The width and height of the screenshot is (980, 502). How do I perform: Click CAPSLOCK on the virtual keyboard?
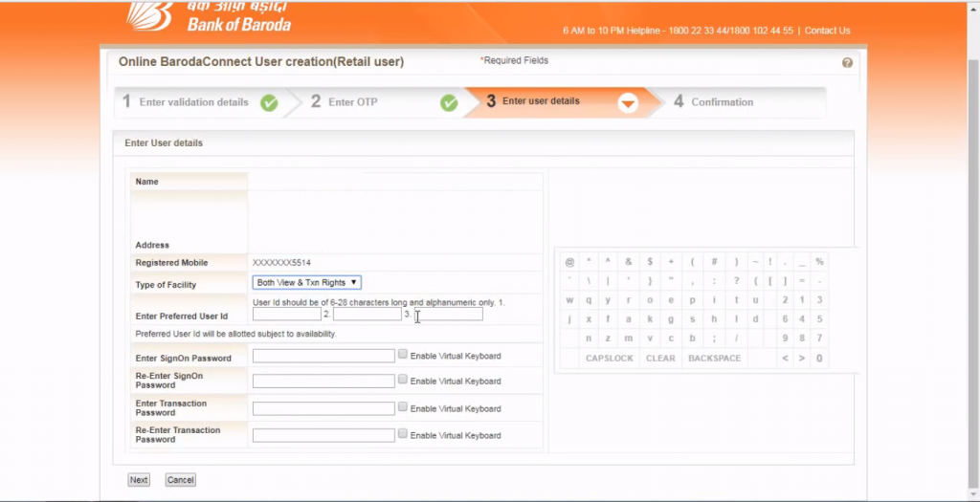pos(610,359)
